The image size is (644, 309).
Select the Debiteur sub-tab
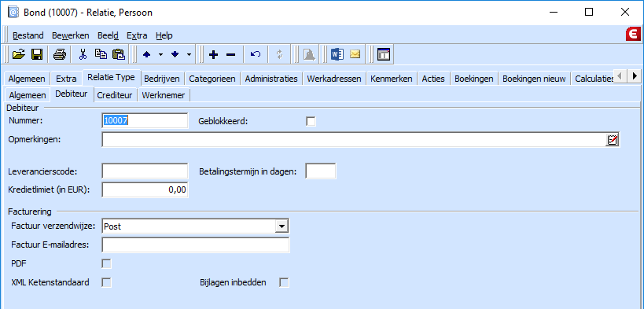coord(72,94)
